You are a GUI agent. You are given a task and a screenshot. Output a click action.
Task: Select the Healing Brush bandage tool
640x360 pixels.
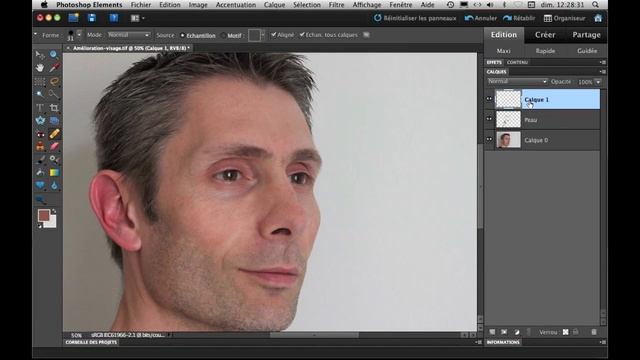coord(54,134)
